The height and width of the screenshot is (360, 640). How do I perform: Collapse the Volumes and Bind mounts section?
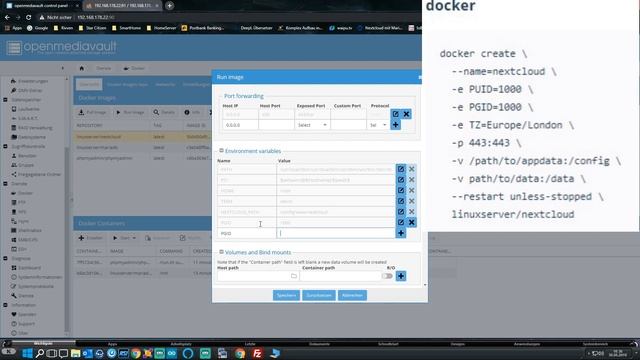[221, 252]
